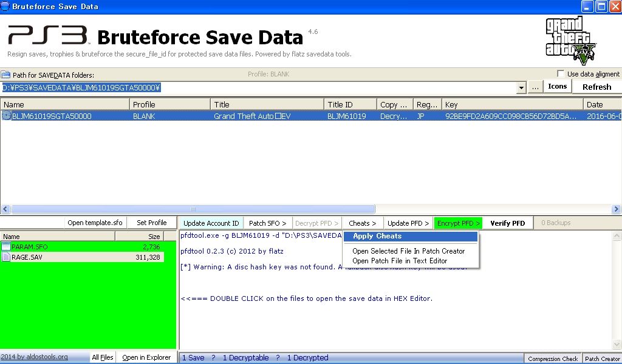The image size is (622, 364).
Task: Click the PARAM.SFO file icon
Action: click(6, 247)
